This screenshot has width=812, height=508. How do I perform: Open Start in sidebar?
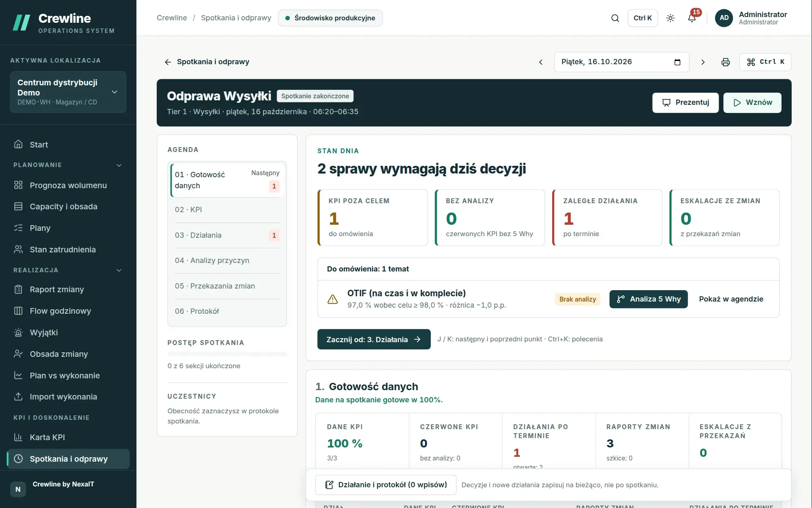[x=68, y=145]
